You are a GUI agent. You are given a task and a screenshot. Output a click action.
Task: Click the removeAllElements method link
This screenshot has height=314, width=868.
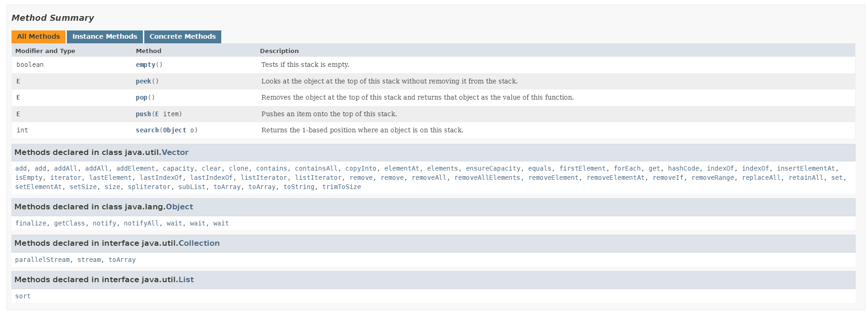[x=487, y=178]
